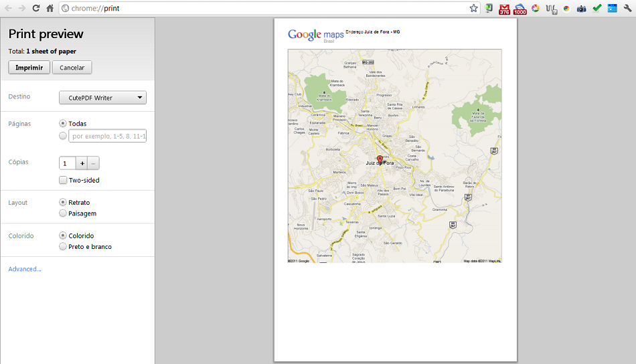Select the Todas pages radio button

[x=63, y=123]
